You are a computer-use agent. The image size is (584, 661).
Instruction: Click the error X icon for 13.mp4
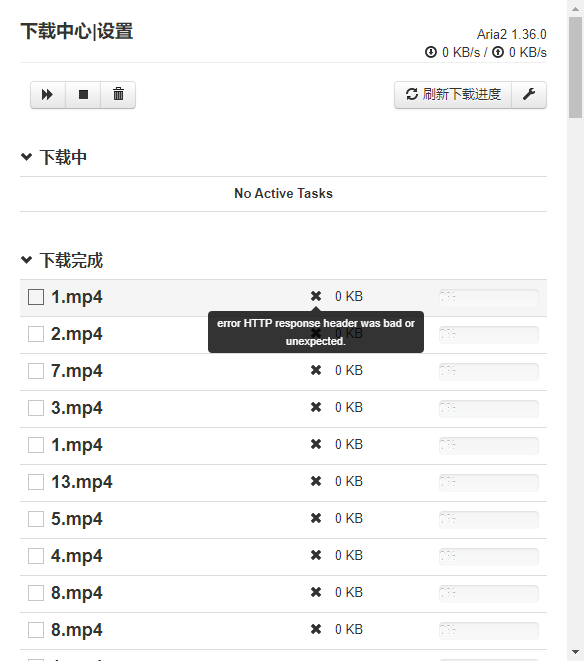[x=316, y=481]
